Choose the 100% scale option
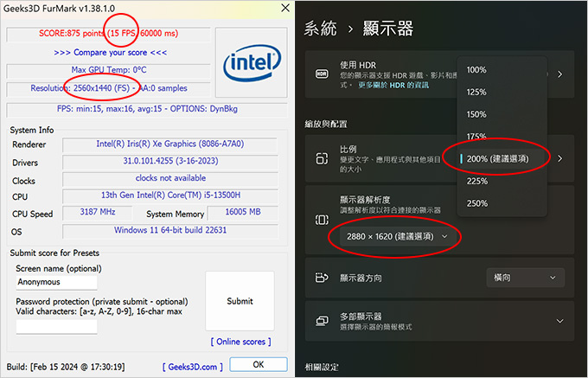Image resolution: width=588 pixels, height=378 pixels. [502, 70]
